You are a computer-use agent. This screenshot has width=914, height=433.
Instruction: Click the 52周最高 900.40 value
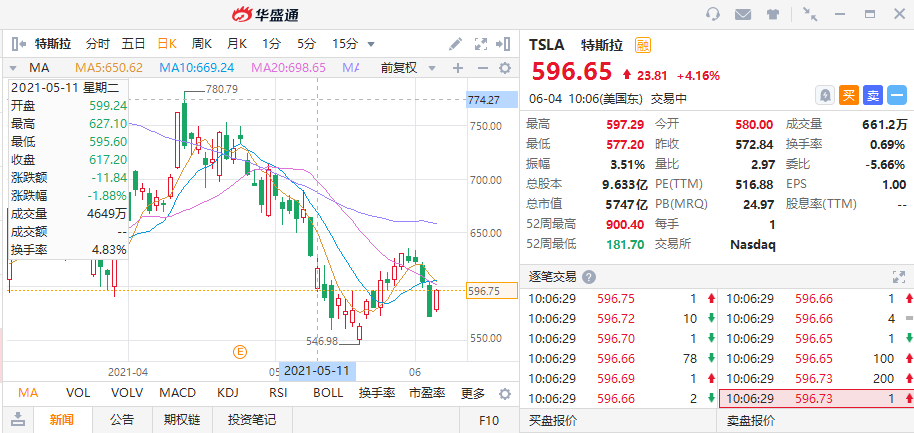627,224
